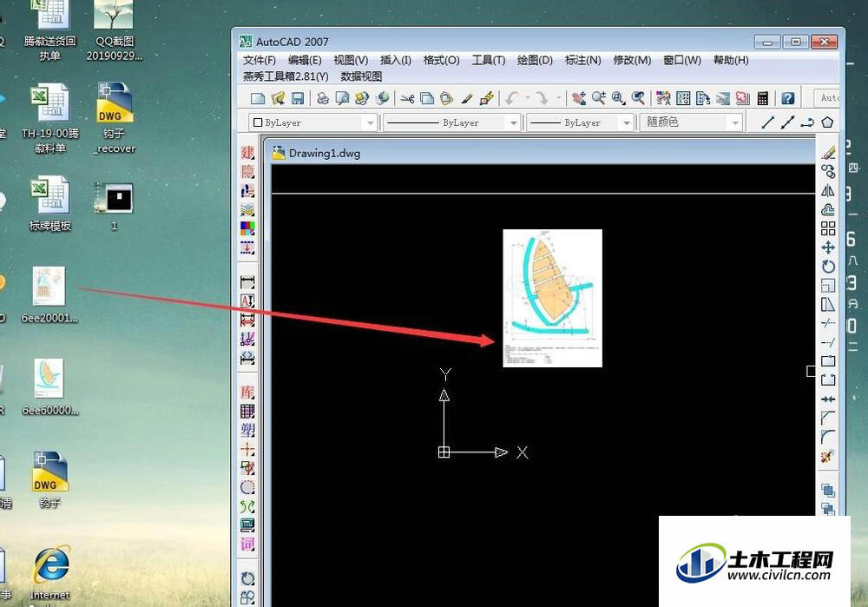Screen dimensions: 868x607
Task: Cut selection with the scissors icon
Action: pos(407,99)
